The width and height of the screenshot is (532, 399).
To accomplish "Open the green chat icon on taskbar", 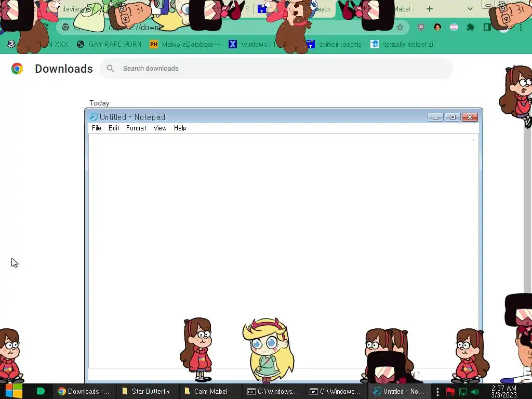I will (41, 391).
